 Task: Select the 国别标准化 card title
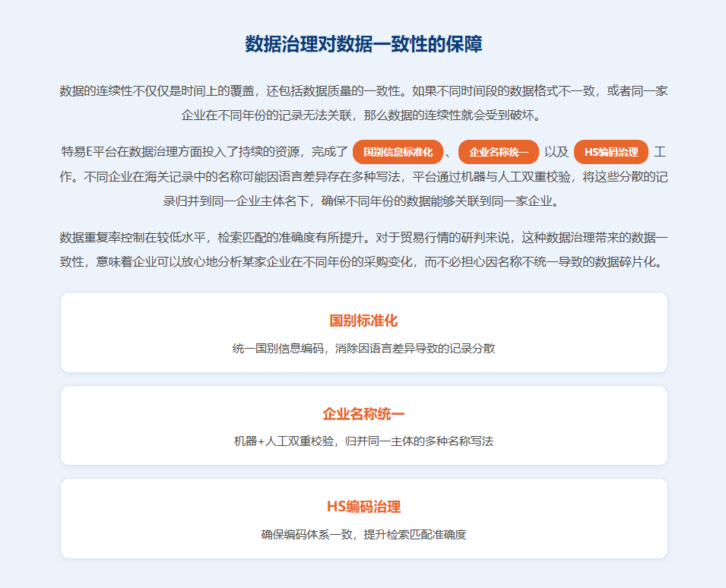click(363, 320)
